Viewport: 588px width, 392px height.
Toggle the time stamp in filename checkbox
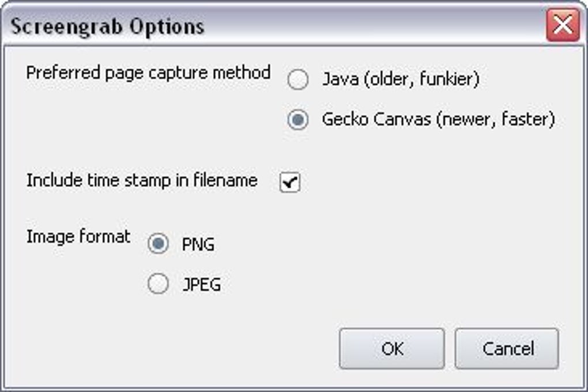click(290, 182)
